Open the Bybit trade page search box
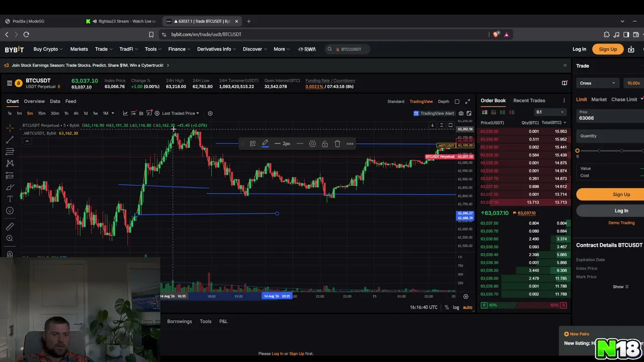The width and height of the screenshot is (644, 362). (x=348, y=49)
